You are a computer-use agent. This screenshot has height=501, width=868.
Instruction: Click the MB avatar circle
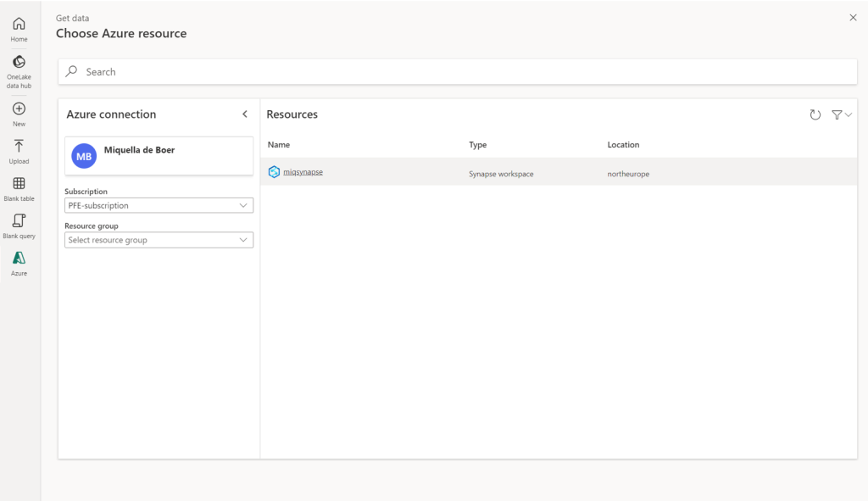pyautogui.click(x=84, y=156)
